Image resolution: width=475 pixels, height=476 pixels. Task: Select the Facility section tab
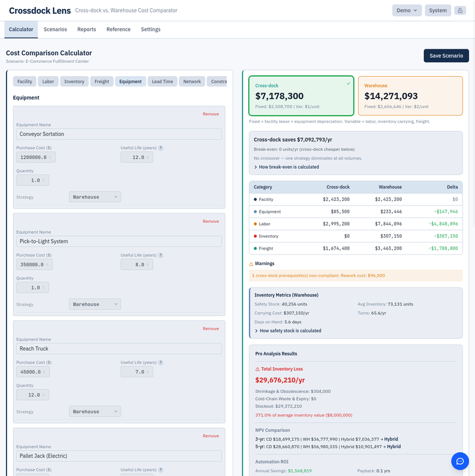[24, 81]
